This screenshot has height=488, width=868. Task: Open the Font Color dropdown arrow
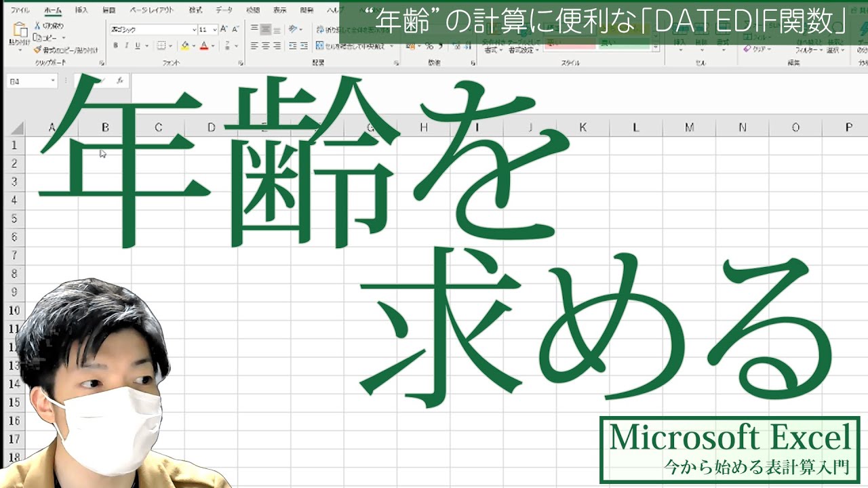pyautogui.click(x=212, y=45)
